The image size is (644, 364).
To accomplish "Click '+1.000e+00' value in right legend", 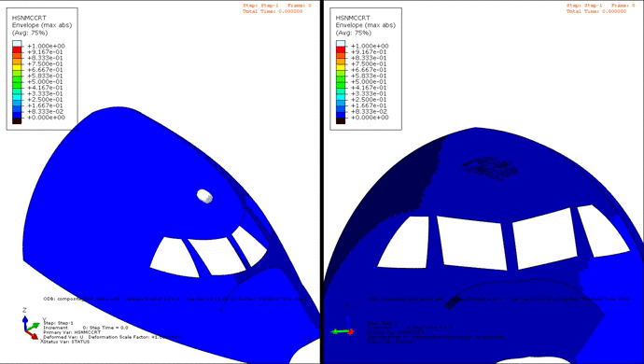I will point(370,46).
